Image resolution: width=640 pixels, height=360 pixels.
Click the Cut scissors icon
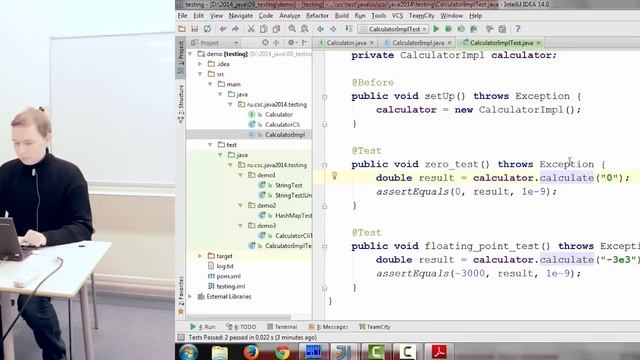[x=251, y=29]
